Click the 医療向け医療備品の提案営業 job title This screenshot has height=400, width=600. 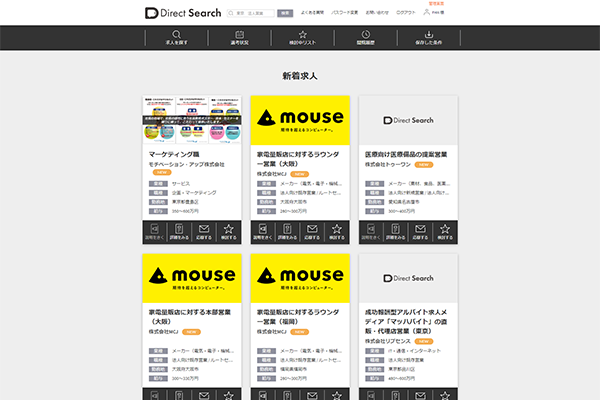click(406, 154)
